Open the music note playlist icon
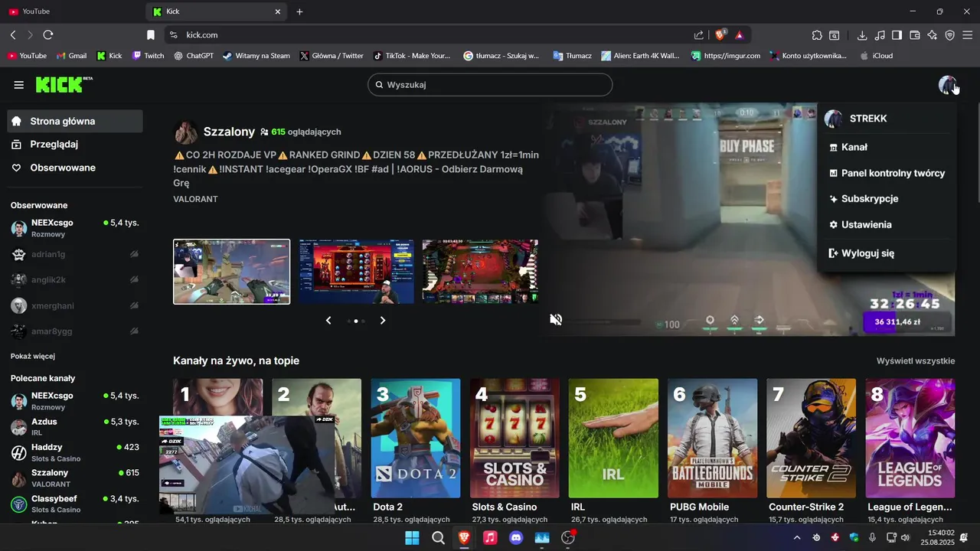980x551 pixels. click(x=880, y=35)
